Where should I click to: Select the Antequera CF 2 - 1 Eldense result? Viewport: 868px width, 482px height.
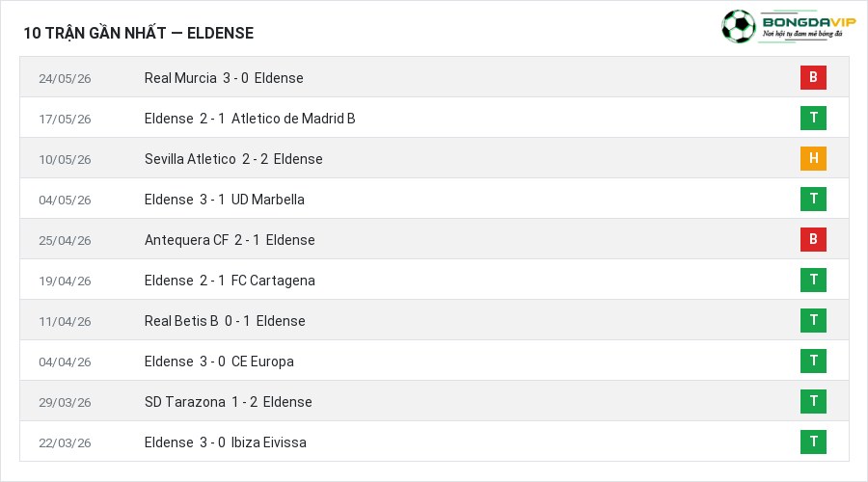(230, 240)
